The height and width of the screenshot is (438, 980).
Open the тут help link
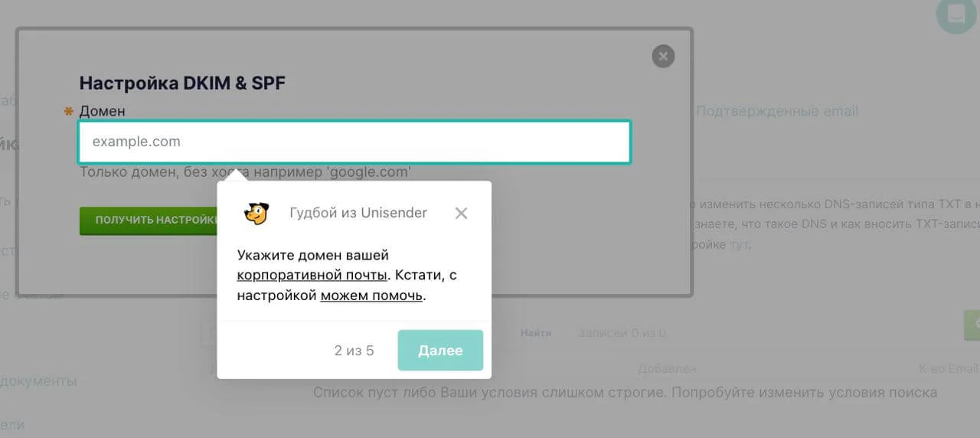739,245
